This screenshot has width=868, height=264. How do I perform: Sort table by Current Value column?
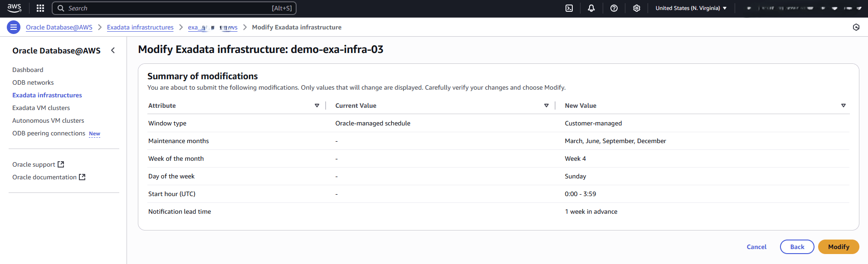(546, 106)
